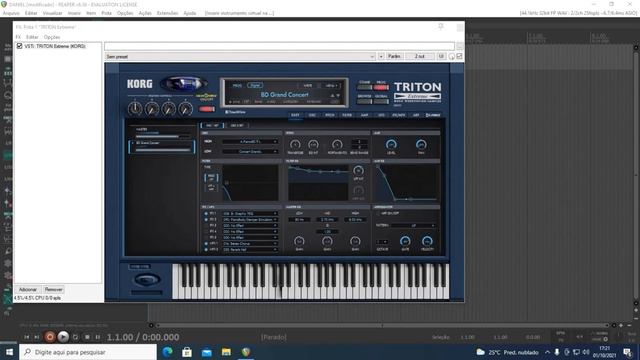640x360 pixels.
Task: Toggle MFX2 master effect on/off
Action: click(x=206, y=249)
